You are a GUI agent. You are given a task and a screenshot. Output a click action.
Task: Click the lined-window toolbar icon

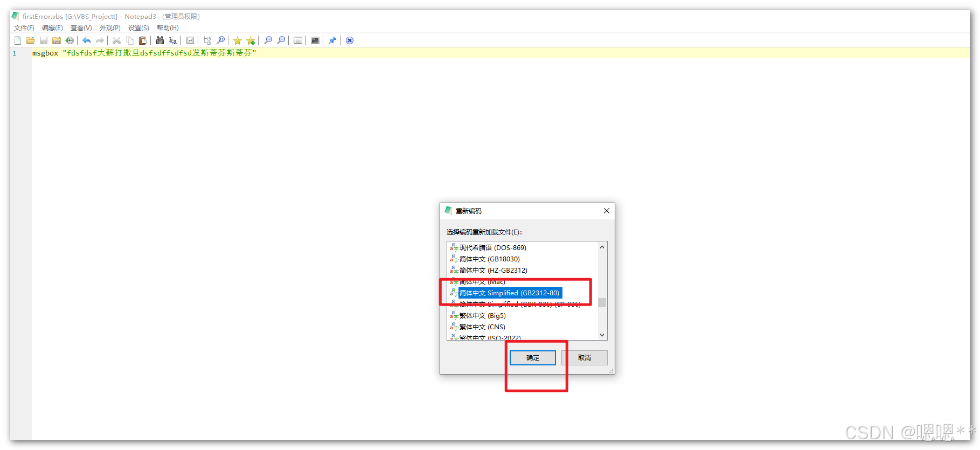click(x=298, y=40)
